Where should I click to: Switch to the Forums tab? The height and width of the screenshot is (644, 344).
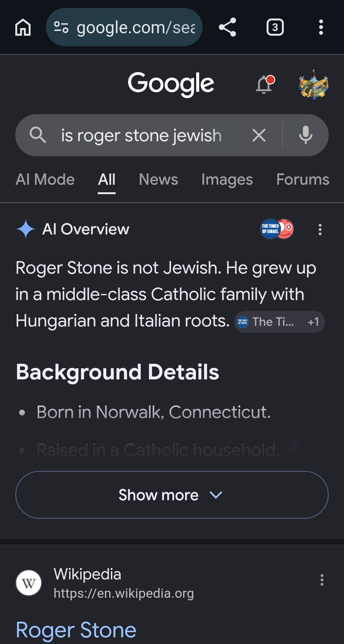click(303, 179)
